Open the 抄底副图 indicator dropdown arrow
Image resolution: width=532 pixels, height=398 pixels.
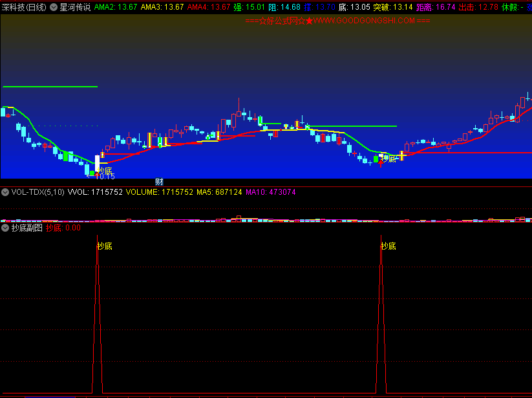pyautogui.click(x=5, y=228)
